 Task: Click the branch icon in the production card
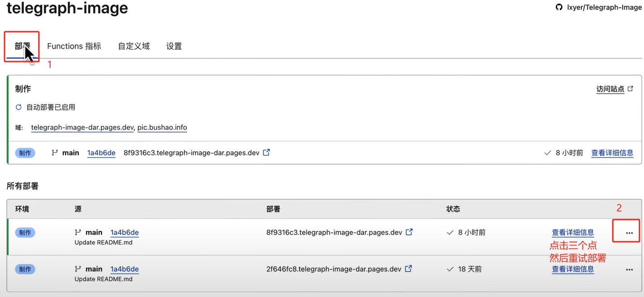(x=55, y=153)
